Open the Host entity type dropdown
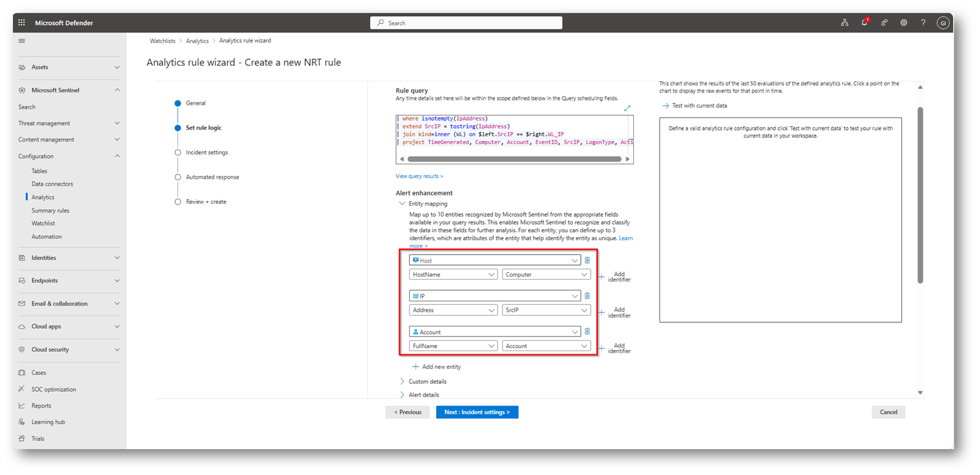 [495, 261]
